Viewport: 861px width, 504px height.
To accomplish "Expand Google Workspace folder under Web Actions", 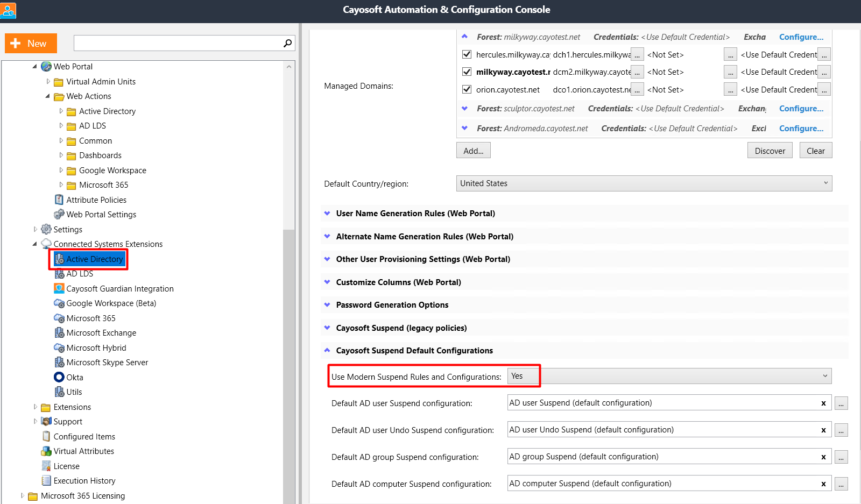I will click(61, 170).
